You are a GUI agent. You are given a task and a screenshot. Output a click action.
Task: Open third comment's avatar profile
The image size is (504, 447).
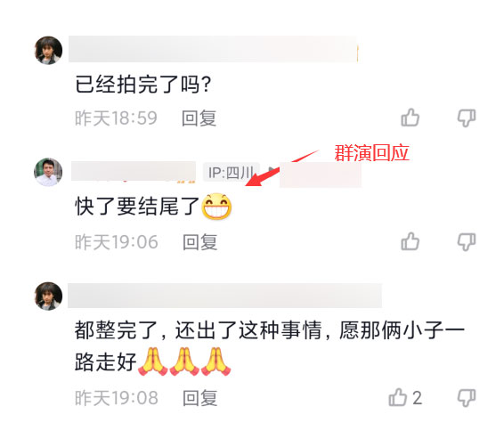coord(49,297)
